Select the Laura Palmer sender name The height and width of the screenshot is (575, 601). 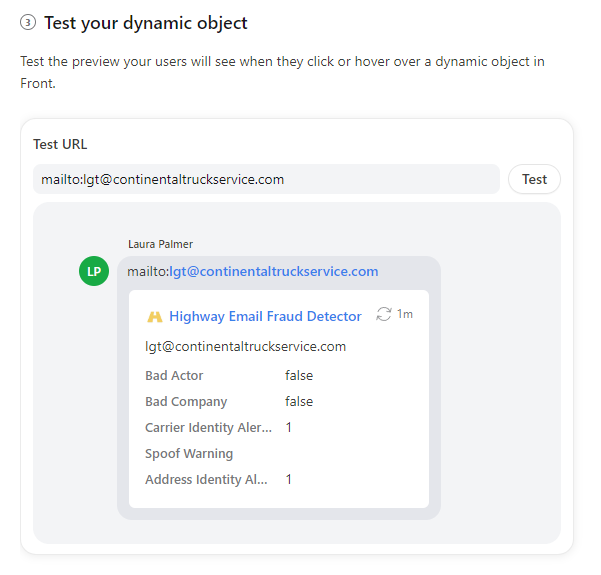[160, 244]
